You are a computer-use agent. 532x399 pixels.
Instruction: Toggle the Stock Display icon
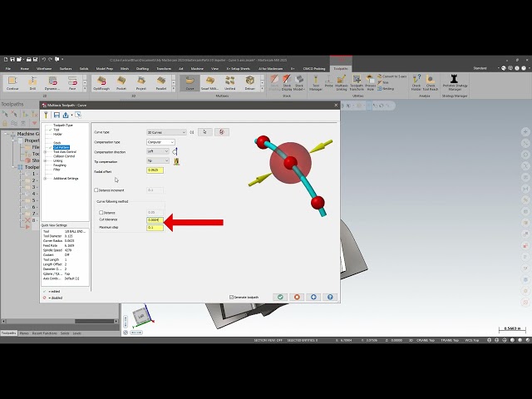point(287,83)
